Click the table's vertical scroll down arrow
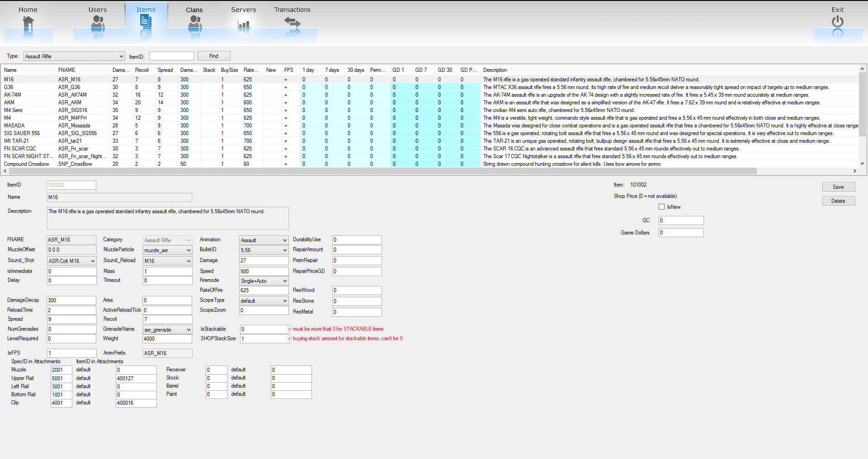 (863, 164)
